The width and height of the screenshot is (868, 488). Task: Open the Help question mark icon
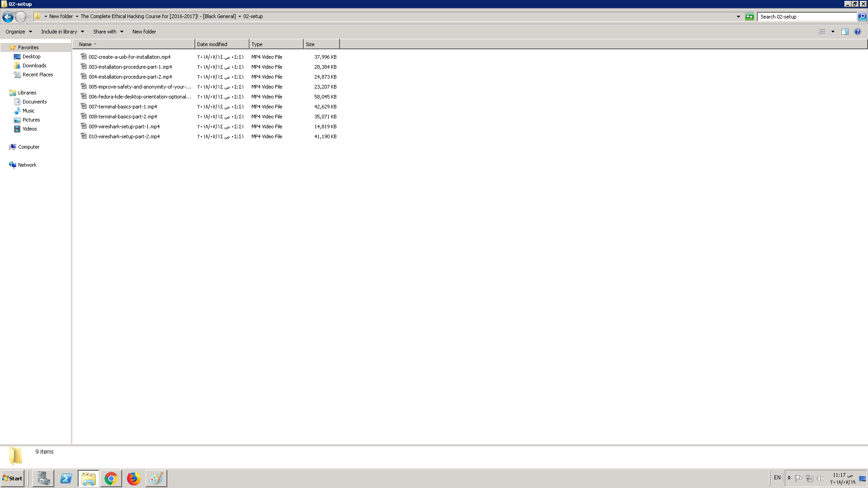click(x=858, y=32)
